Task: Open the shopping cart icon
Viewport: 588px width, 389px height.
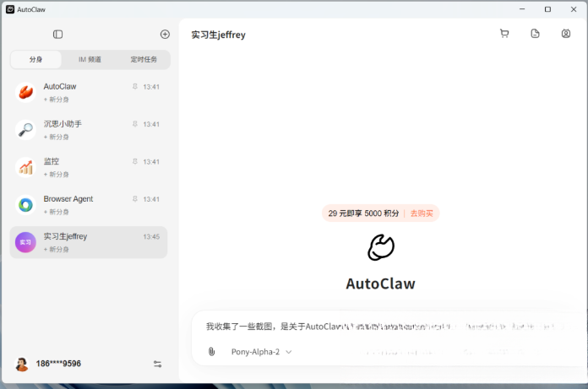Action: click(504, 34)
